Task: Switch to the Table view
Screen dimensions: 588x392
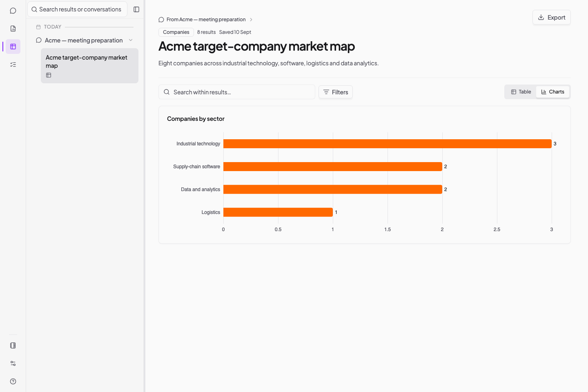Action: click(x=521, y=92)
